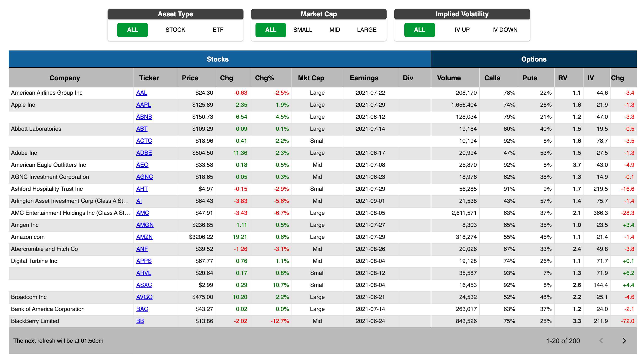The width and height of the screenshot is (644, 360).
Task: Open the ABNB ticker link
Action: coord(144,117)
